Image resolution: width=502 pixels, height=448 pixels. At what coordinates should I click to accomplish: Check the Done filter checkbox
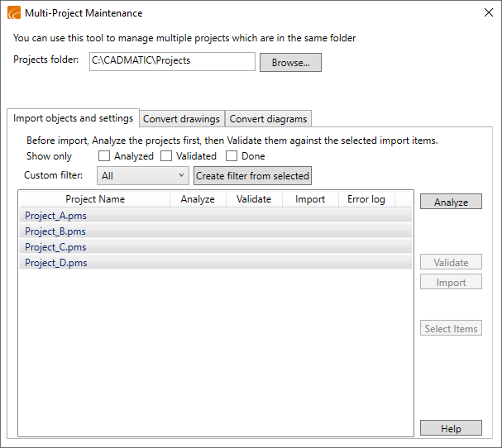coord(232,156)
